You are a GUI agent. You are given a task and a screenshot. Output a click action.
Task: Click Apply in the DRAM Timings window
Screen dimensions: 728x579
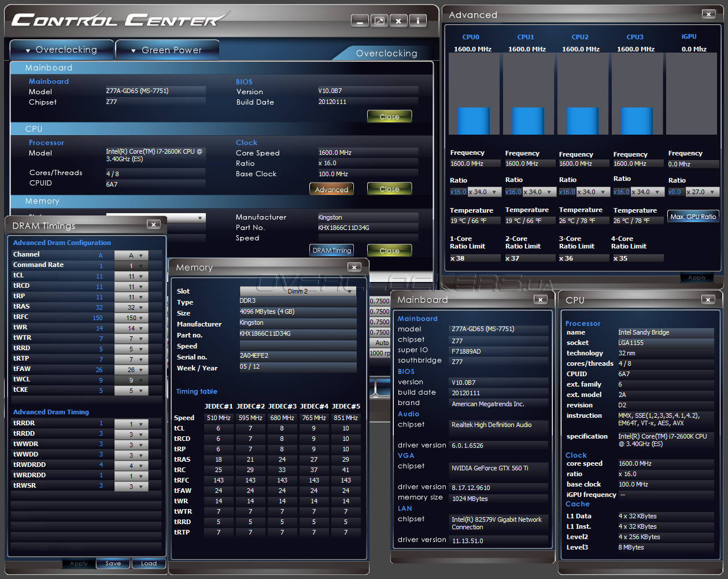[79, 563]
